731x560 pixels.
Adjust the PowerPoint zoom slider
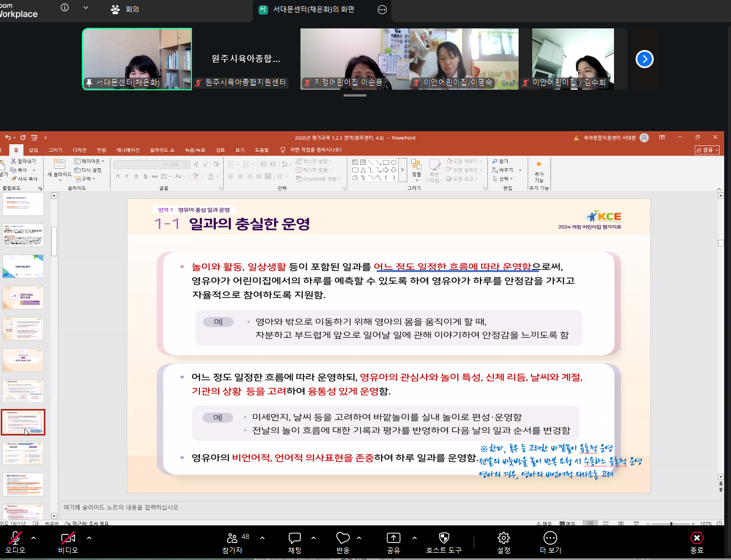click(x=671, y=524)
